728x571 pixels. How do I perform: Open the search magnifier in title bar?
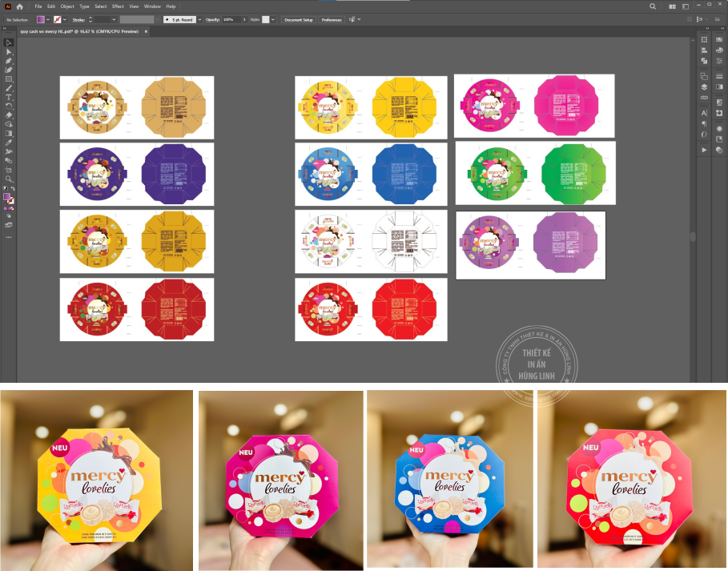tap(653, 6)
